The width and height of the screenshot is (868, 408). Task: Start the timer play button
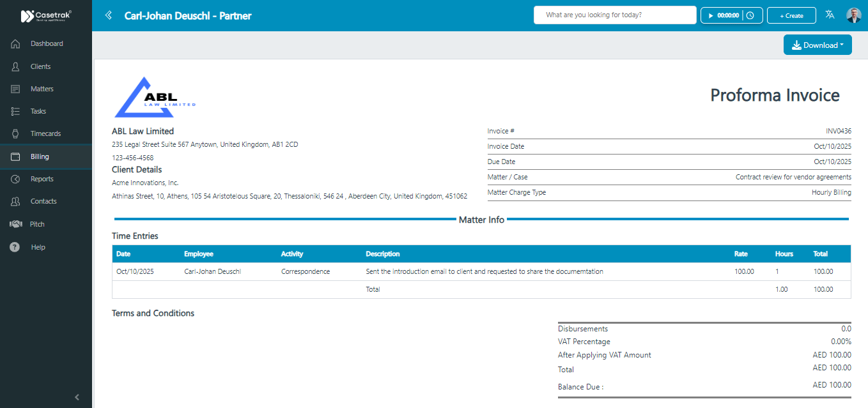pyautogui.click(x=711, y=15)
